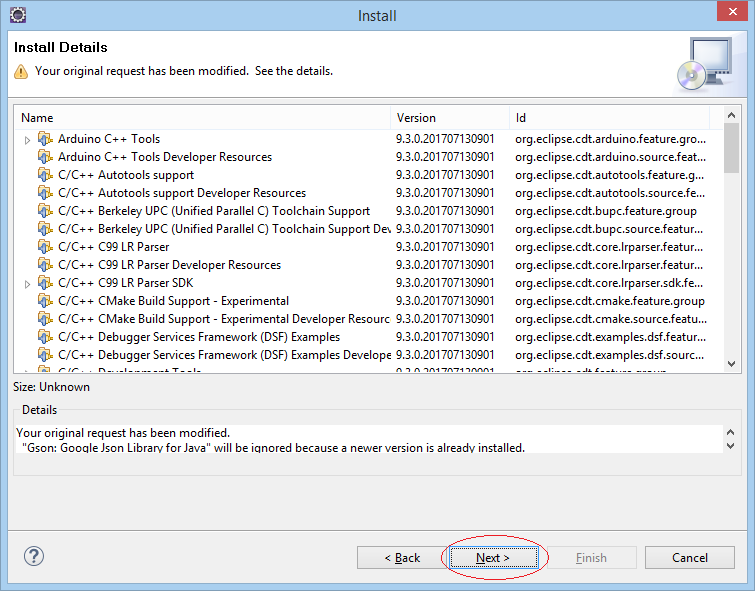The width and height of the screenshot is (755, 591).
Task: Click icon of CMake Experimental Developer Resources row
Action: tap(45, 318)
